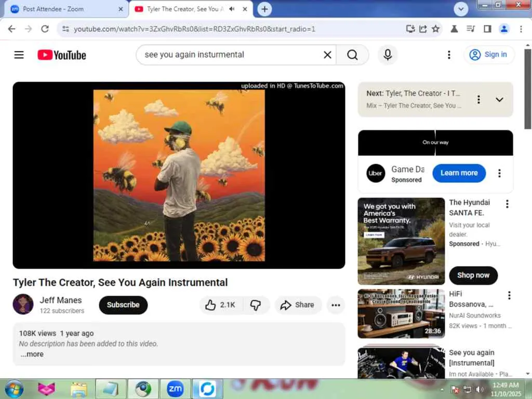Click the install app icon in the address bar
532x399 pixels.
(410, 29)
